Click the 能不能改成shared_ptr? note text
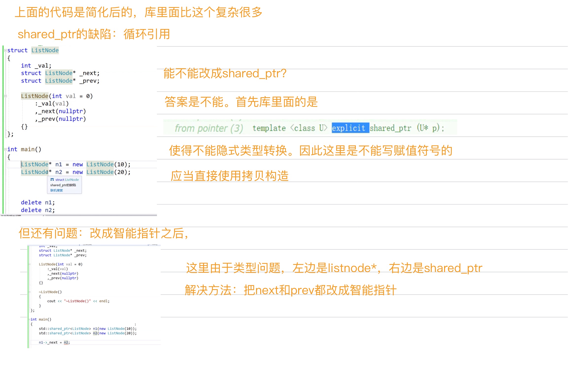 point(225,73)
